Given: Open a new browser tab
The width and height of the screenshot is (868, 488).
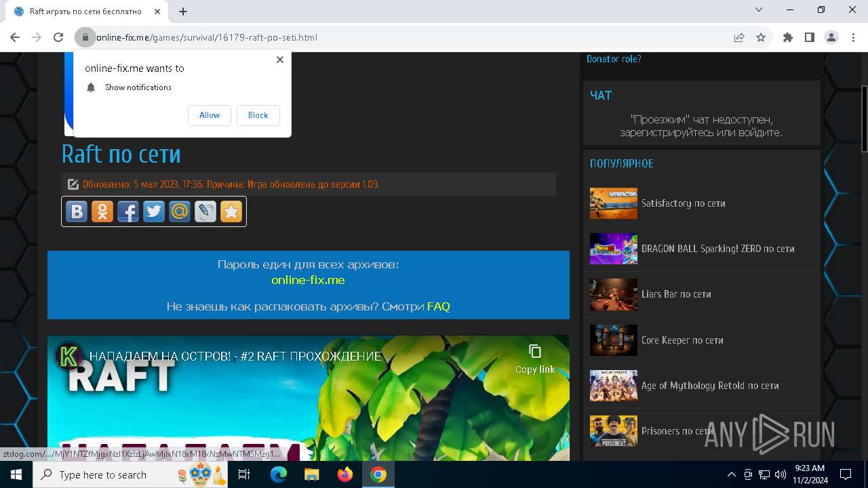Looking at the screenshot, I should 183,11.
